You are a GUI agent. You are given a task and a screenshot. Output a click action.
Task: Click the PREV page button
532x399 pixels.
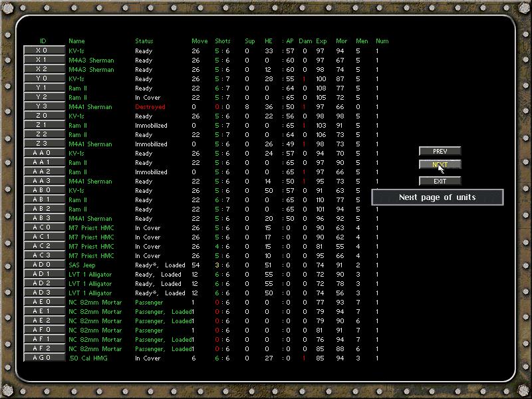[440, 152]
